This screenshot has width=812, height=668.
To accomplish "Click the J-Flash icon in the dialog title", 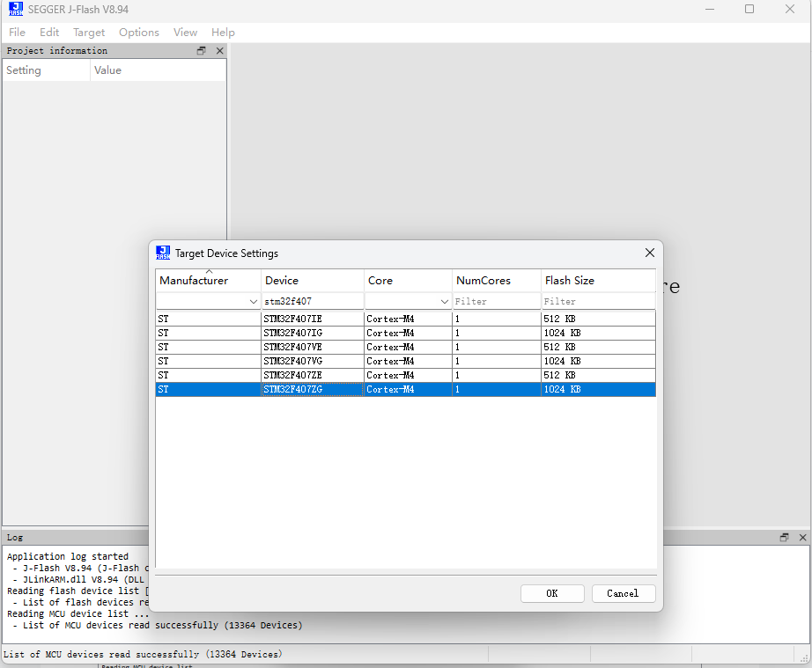I will tap(163, 253).
